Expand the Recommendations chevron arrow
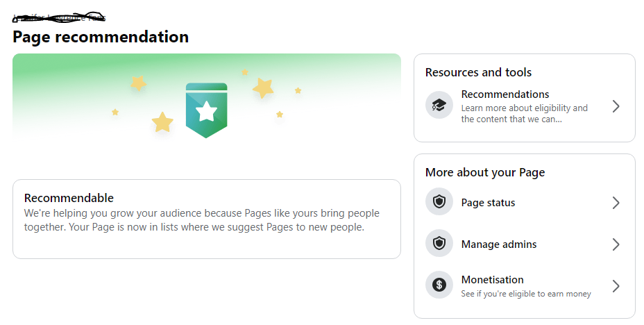The width and height of the screenshot is (644, 325). click(x=616, y=106)
